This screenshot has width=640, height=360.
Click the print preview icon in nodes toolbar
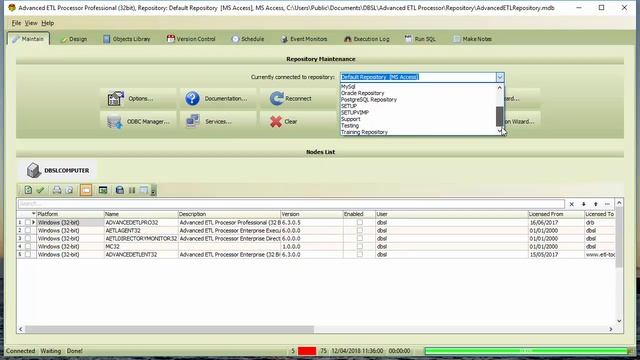pyautogui.click(x=69, y=190)
